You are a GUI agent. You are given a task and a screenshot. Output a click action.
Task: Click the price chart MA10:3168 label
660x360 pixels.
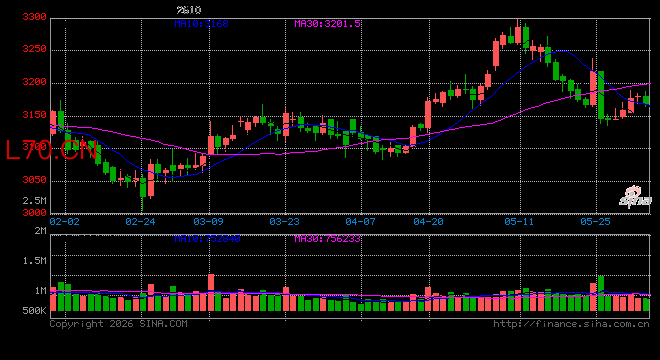click(201, 24)
